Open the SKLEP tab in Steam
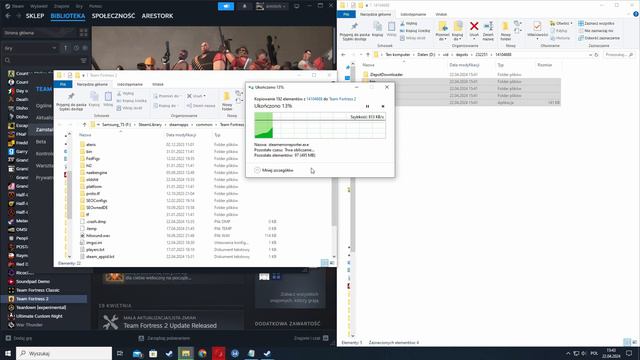Image resolution: width=640 pixels, height=360 pixels. (35, 16)
